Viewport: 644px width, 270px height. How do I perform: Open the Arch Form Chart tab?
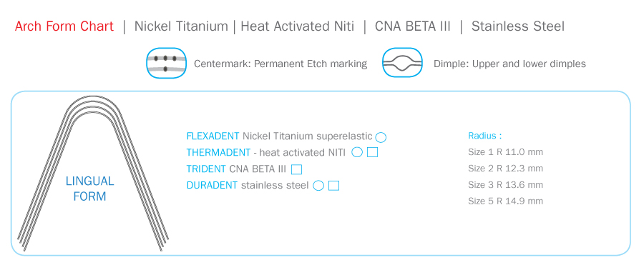click(x=64, y=26)
